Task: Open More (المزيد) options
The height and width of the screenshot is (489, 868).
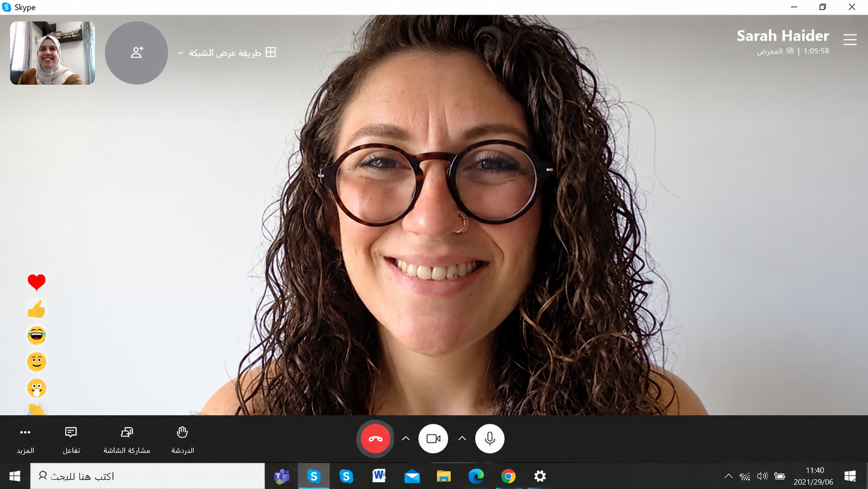Action: 25,440
